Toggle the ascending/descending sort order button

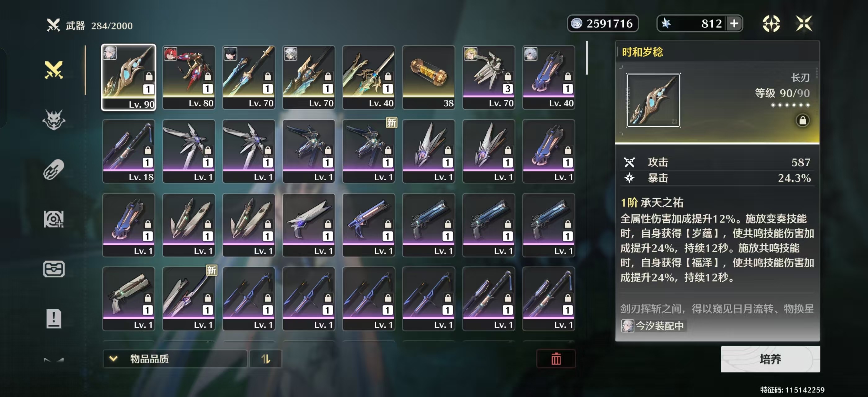266,359
